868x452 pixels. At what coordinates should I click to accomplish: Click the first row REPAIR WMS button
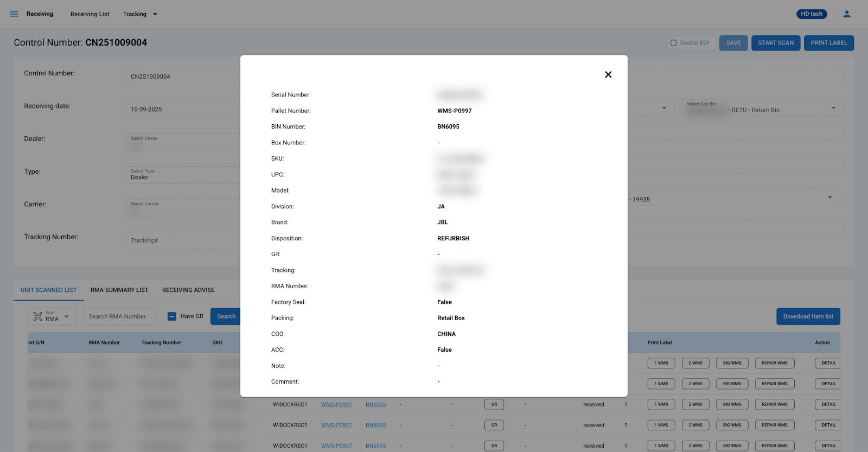(x=774, y=363)
